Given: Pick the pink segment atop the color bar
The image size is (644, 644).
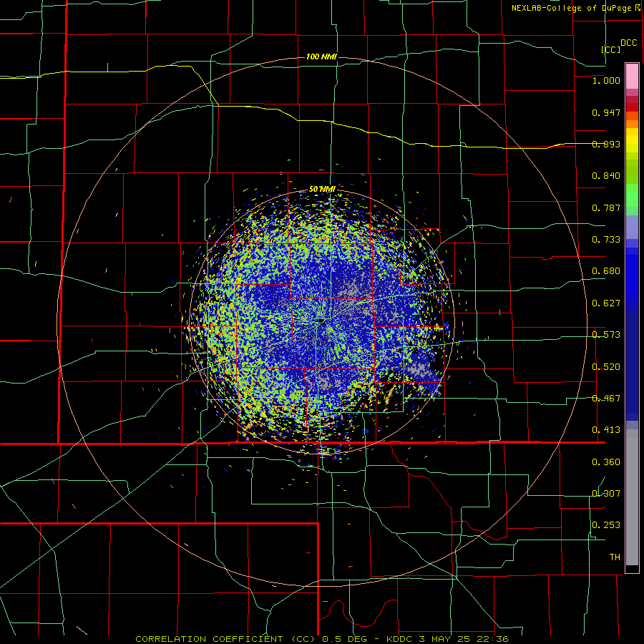Looking at the screenshot, I should pos(632,77).
